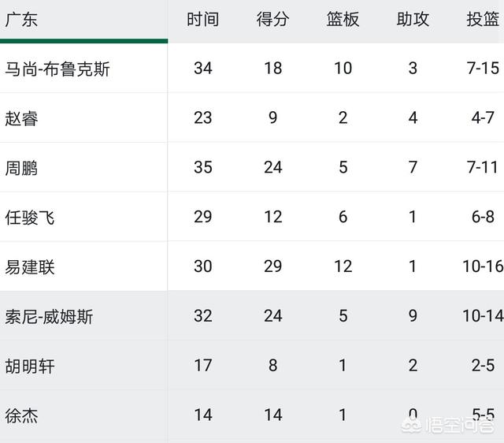The image size is (504, 443).
Task: Select player 周鹏
Action: pyautogui.click(x=21, y=168)
